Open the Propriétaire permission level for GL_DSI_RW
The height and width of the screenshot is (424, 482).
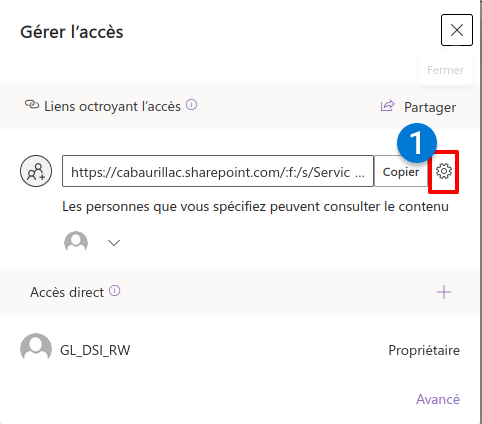424,350
